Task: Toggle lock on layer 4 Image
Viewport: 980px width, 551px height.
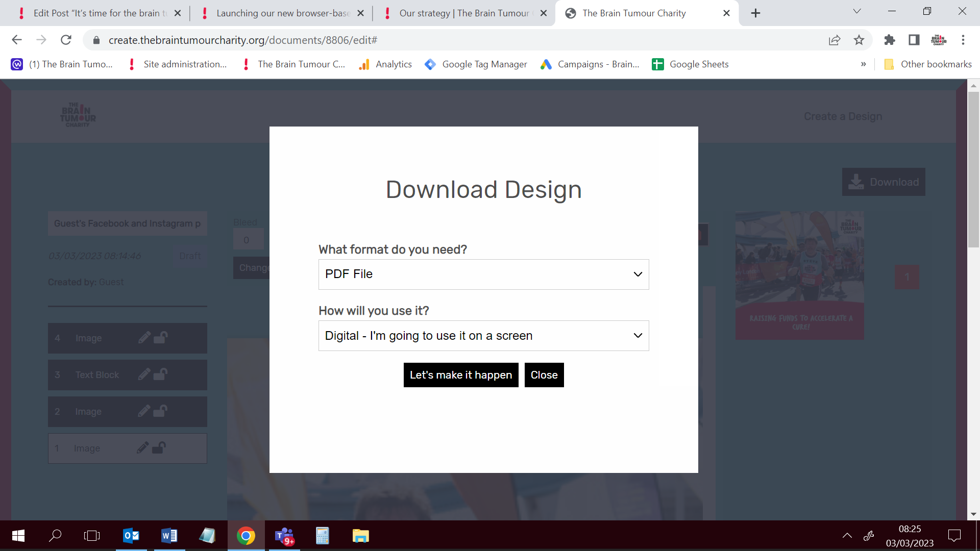Action: [x=161, y=338]
